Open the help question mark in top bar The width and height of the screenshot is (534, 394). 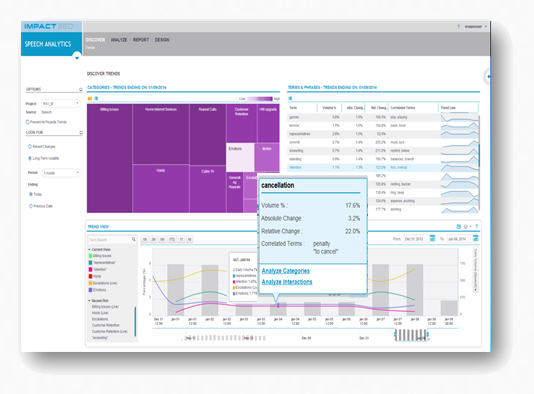pyautogui.click(x=458, y=27)
